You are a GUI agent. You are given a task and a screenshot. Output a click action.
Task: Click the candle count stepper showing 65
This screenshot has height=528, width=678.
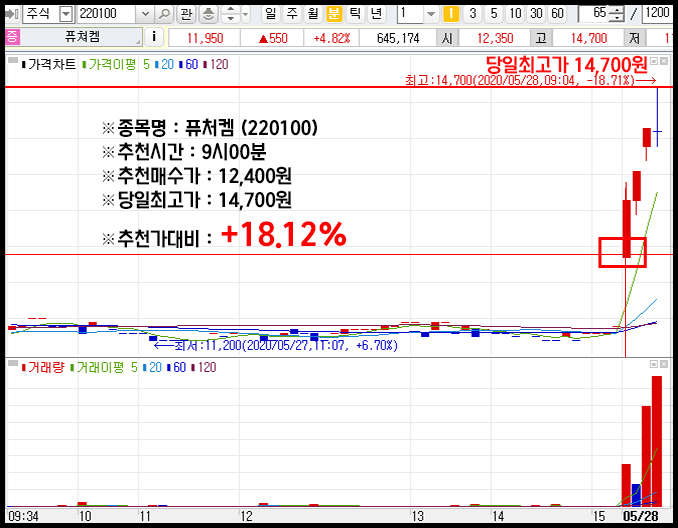click(616, 14)
